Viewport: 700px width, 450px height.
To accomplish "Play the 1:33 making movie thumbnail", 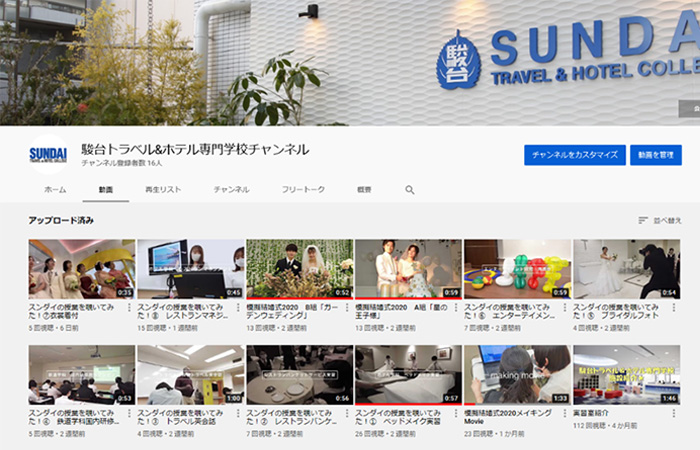I will point(517,375).
